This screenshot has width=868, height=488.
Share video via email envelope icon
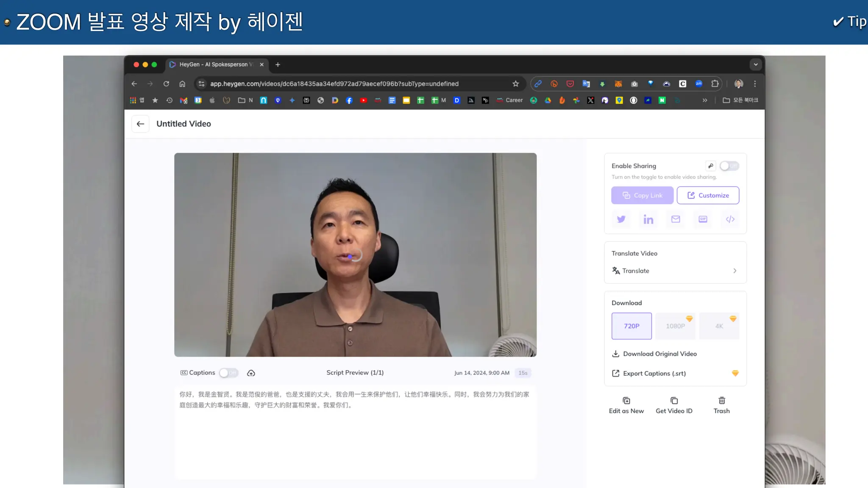(x=676, y=219)
